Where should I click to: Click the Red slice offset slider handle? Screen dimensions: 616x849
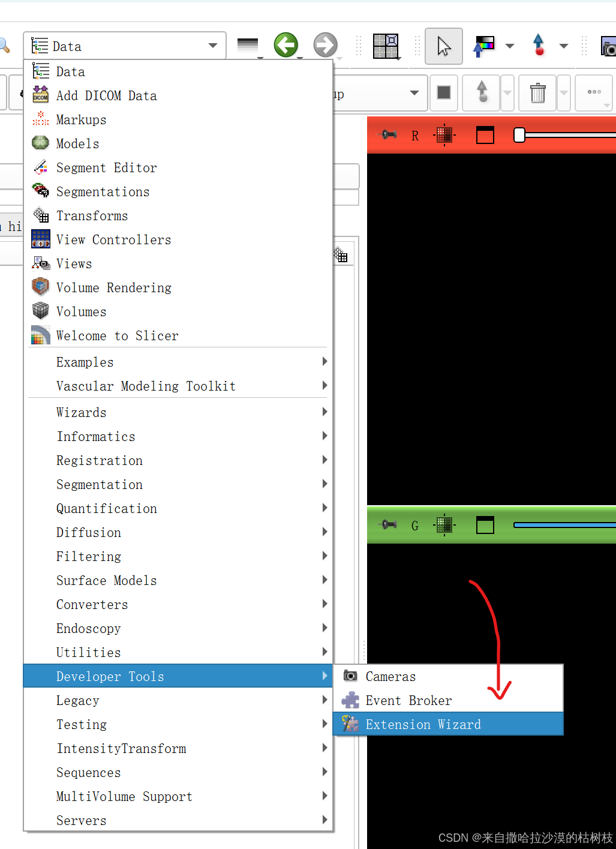pos(519,135)
